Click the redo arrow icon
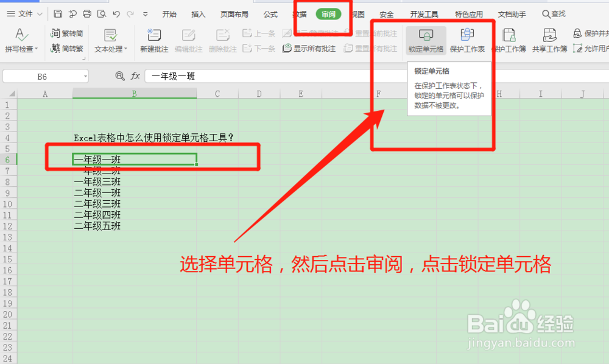 (x=130, y=14)
